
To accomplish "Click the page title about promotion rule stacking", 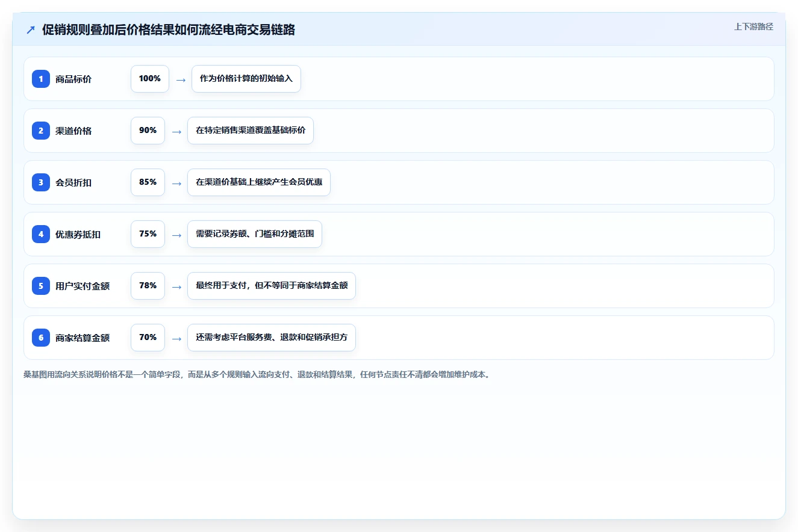I will click(169, 29).
